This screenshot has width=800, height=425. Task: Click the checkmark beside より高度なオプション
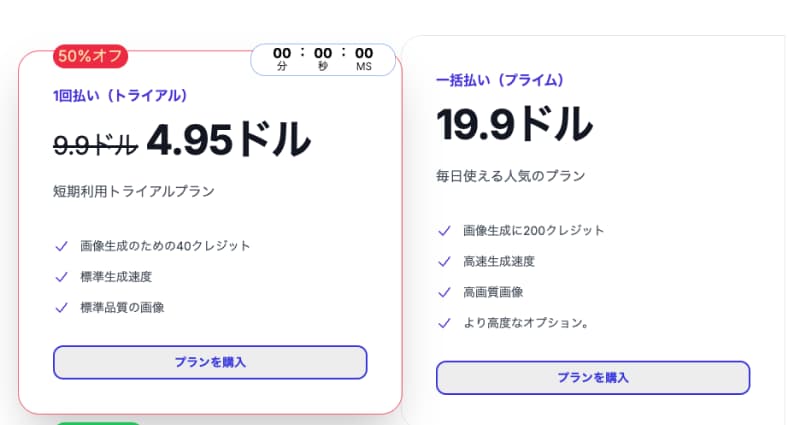tap(444, 323)
